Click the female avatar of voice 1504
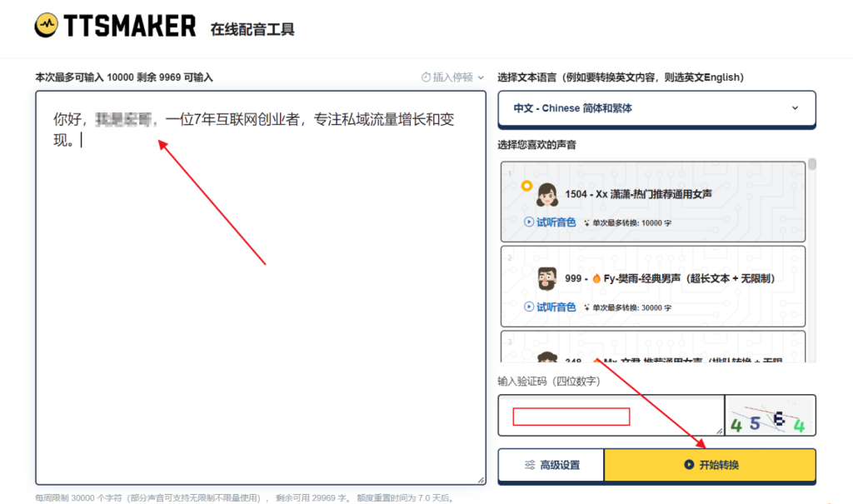853x504 pixels. click(546, 194)
